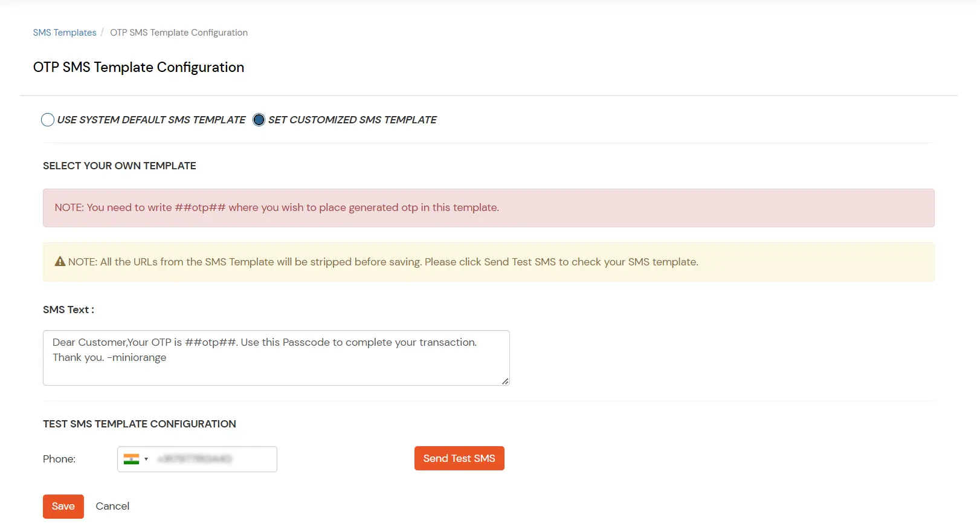Select the USE SYSTEM DEFAULT SMS TEMPLATE radio button
The width and height of the screenshot is (980, 529).
tap(48, 120)
